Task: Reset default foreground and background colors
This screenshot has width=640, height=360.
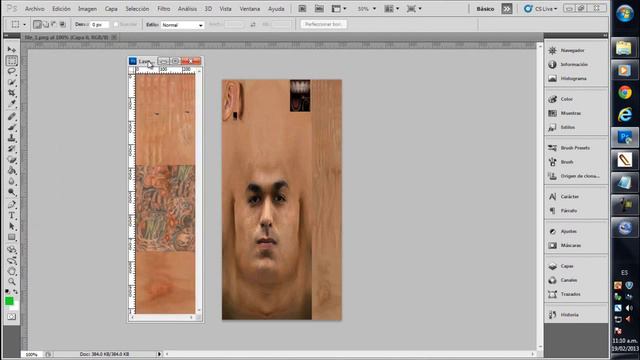Action: click(x=7, y=291)
